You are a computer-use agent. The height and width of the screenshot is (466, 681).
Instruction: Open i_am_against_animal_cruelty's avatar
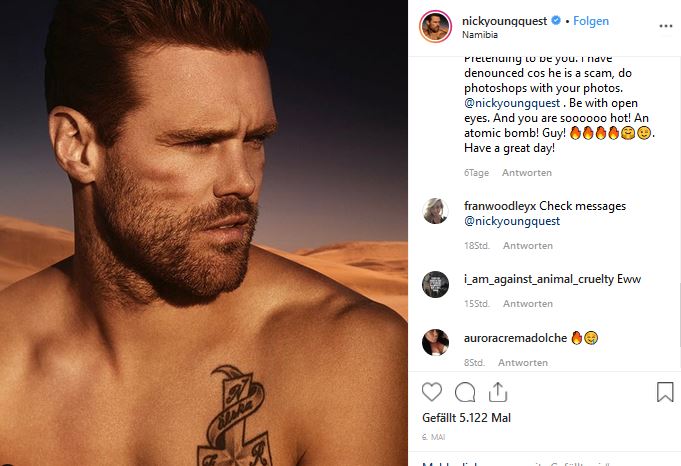[435, 283]
